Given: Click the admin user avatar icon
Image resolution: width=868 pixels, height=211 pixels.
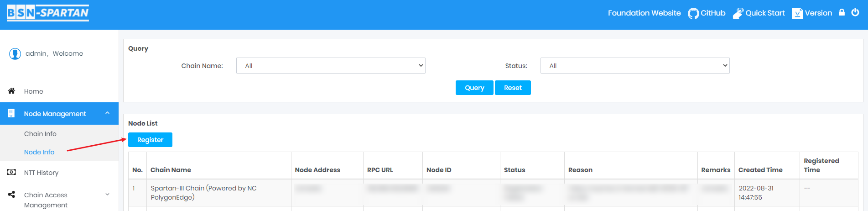Looking at the screenshot, I should click(15, 54).
